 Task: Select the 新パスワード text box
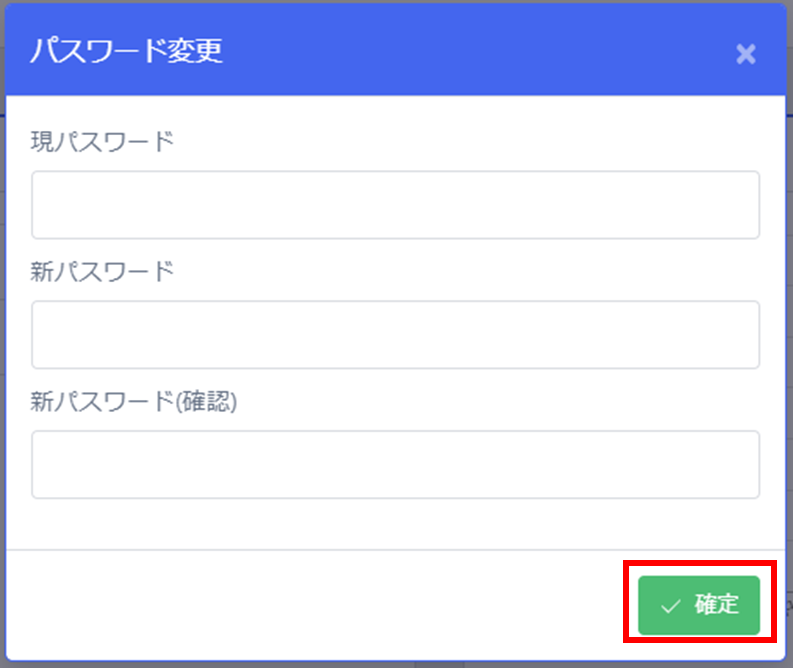click(395, 335)
